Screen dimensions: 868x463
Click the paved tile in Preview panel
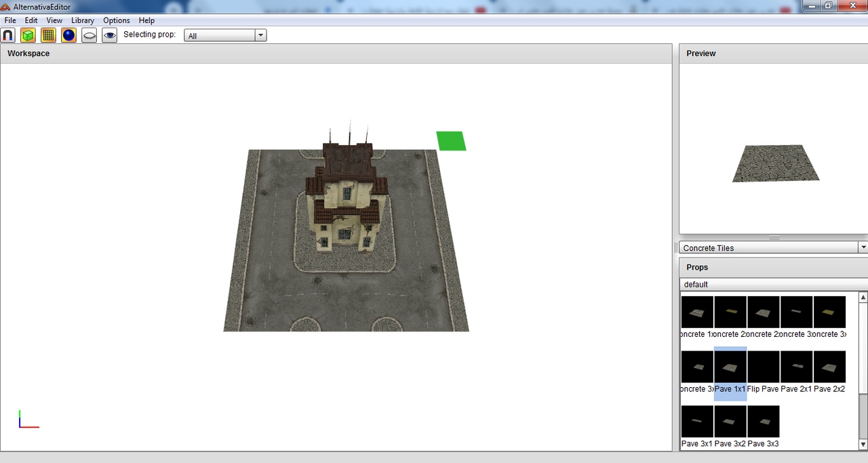click(x=776, y=163)
